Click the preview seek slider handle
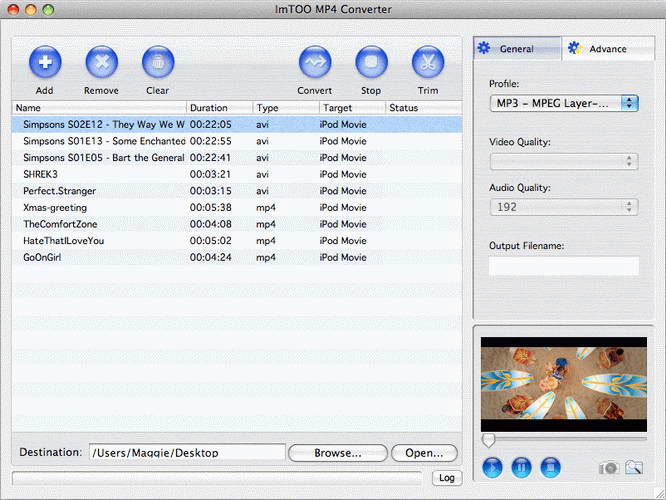The height and width of the screenshot is (500, 666). (488, 440)
